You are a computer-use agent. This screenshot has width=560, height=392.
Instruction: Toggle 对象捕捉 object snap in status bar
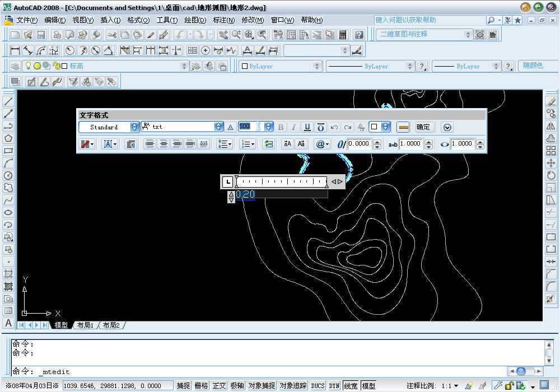262,386
